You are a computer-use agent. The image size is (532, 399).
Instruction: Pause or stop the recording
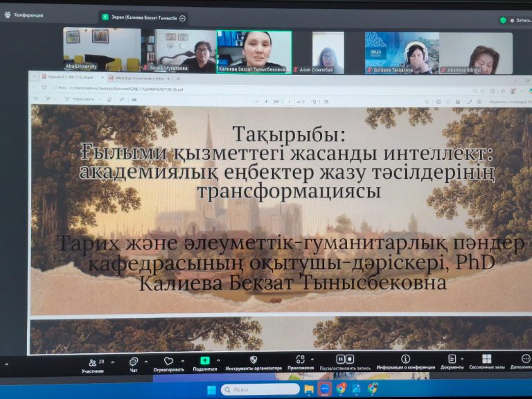tap(344, 360)
